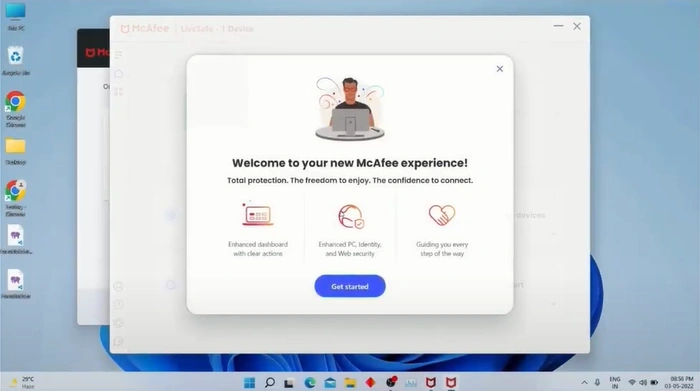Open McAfee sidebar feedback chat icon
Viewport: 700px width, 391px height.
118,341
